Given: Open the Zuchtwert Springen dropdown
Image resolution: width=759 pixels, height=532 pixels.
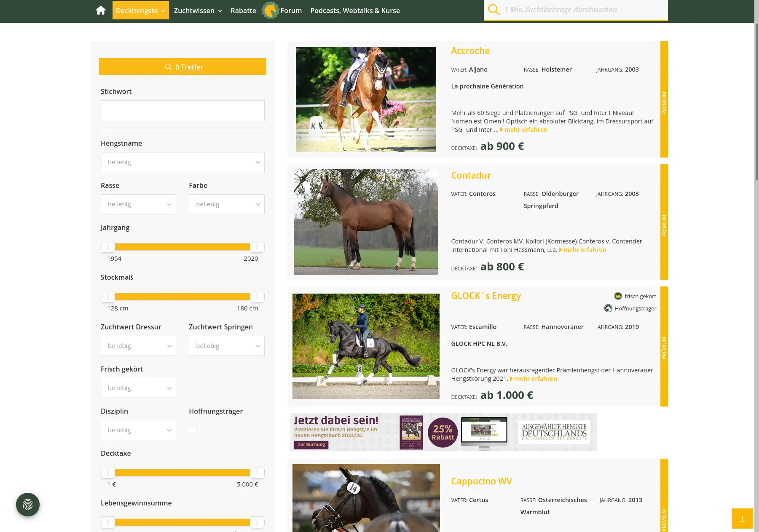Looking at the screenshot, I should coord(226,346).
